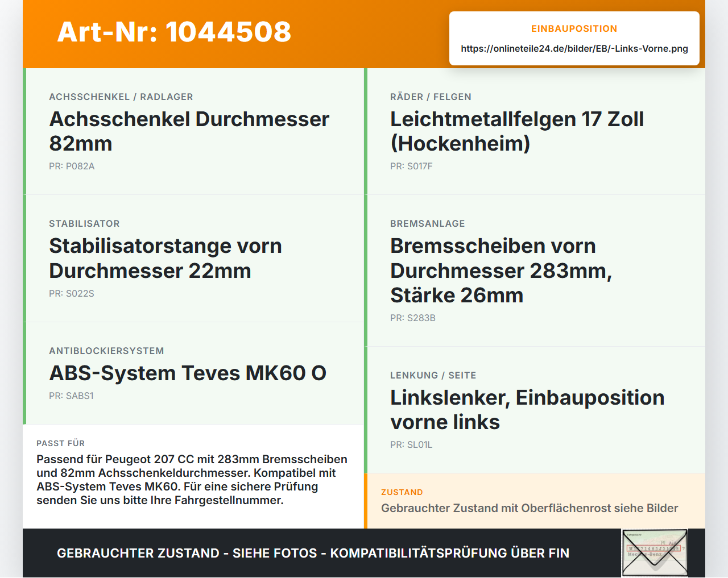728x578 pixels.
Task: Click the ACHSSCHENKEL / RADLAGER category label
Action: (x=121, y=97)
